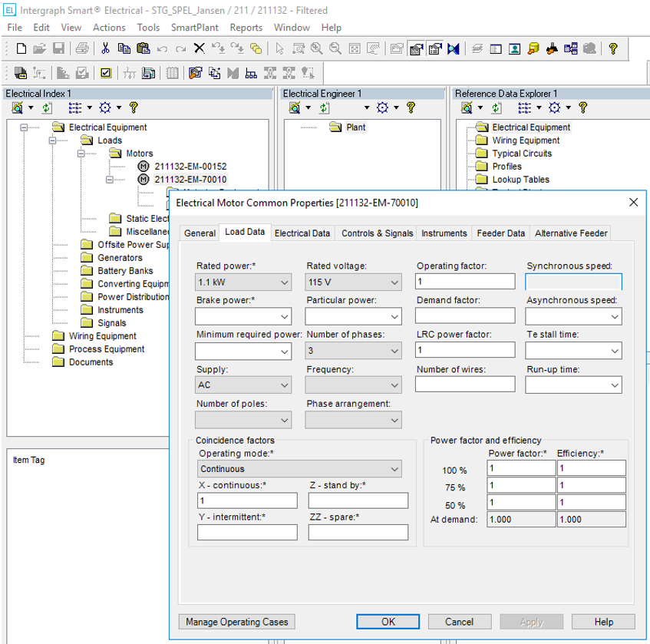Click the Open folder toolbar icon
Screen dimensions: 650x644
click(39, 49)
